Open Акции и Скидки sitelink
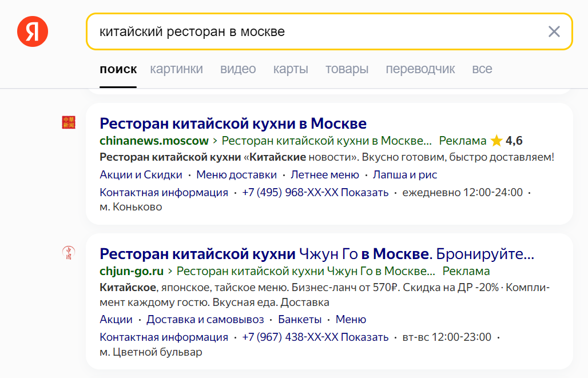588x378 pixels. point(141,175)
